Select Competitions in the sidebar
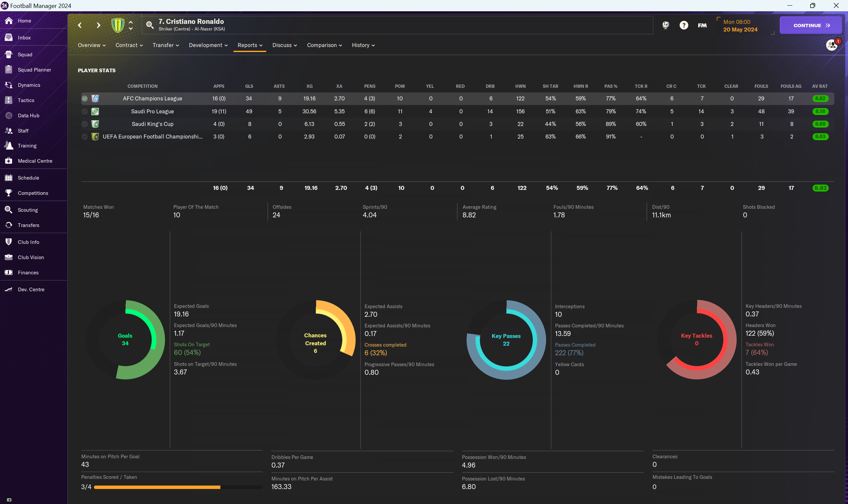The image size is (848, 504). (x=33, y=193)
